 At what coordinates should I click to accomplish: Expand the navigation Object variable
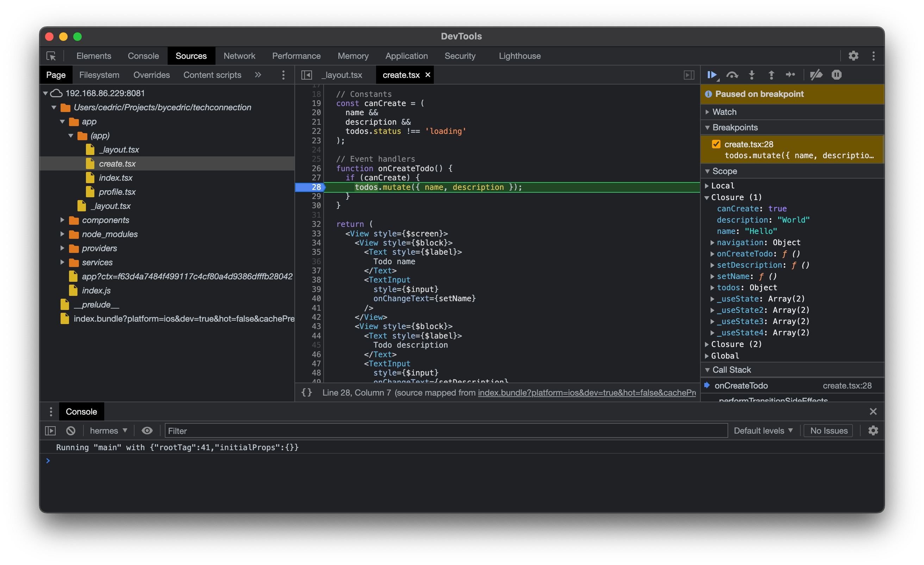(712, 243)
